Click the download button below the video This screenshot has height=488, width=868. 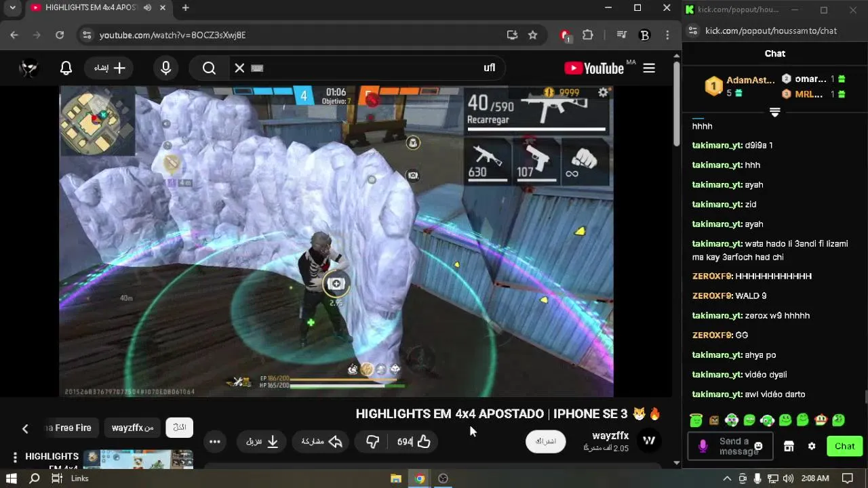click(262, 442)
